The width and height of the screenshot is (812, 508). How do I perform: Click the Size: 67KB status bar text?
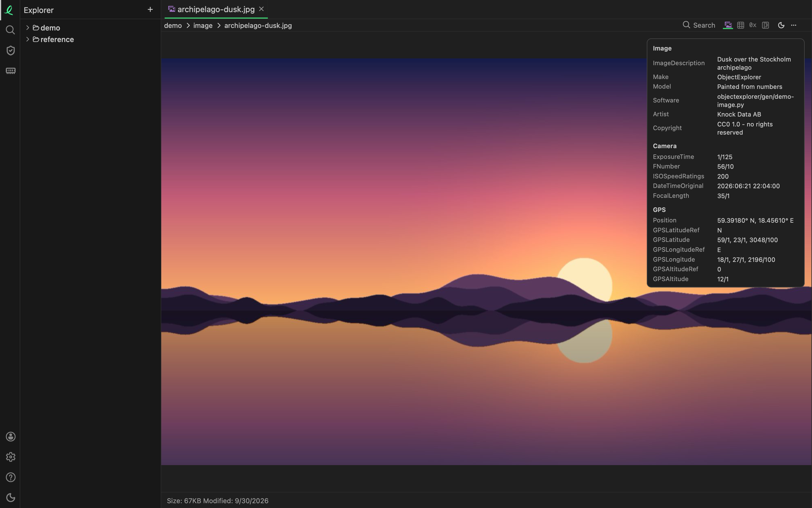184,501
